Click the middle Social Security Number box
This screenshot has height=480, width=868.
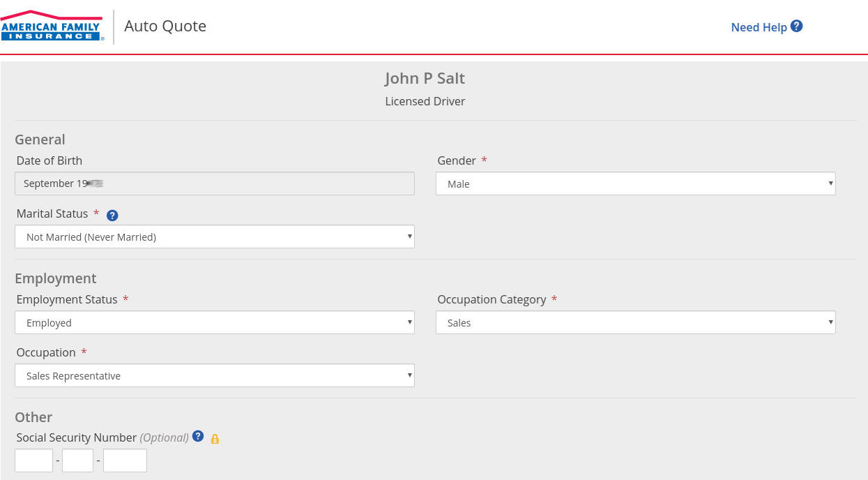[77, 461]
